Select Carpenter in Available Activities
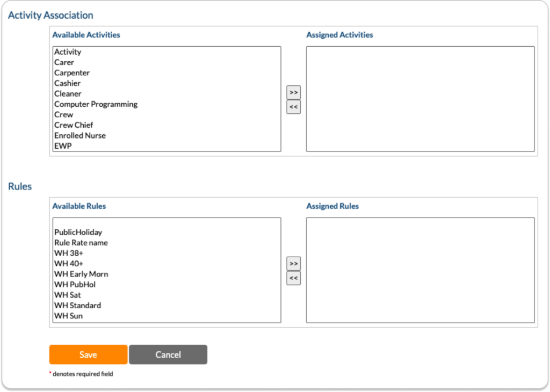The image size is (550, 392). (x=72, y=72)
